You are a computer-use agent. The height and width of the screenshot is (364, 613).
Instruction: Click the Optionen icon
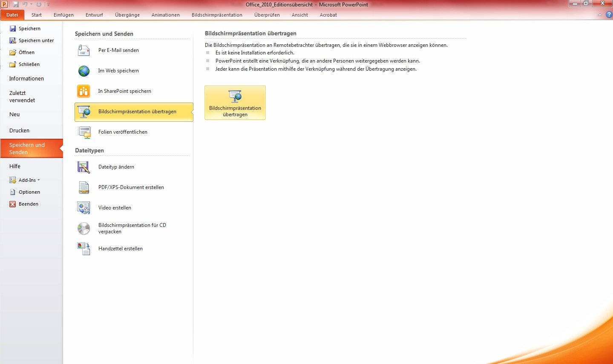click(x=13, y=192)
